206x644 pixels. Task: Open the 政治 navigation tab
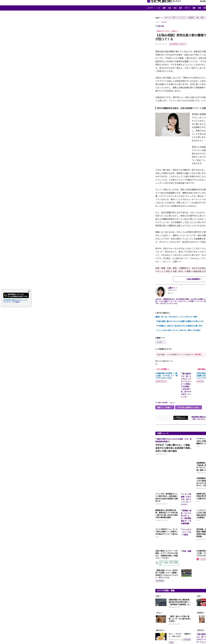(x=175, y=8)
